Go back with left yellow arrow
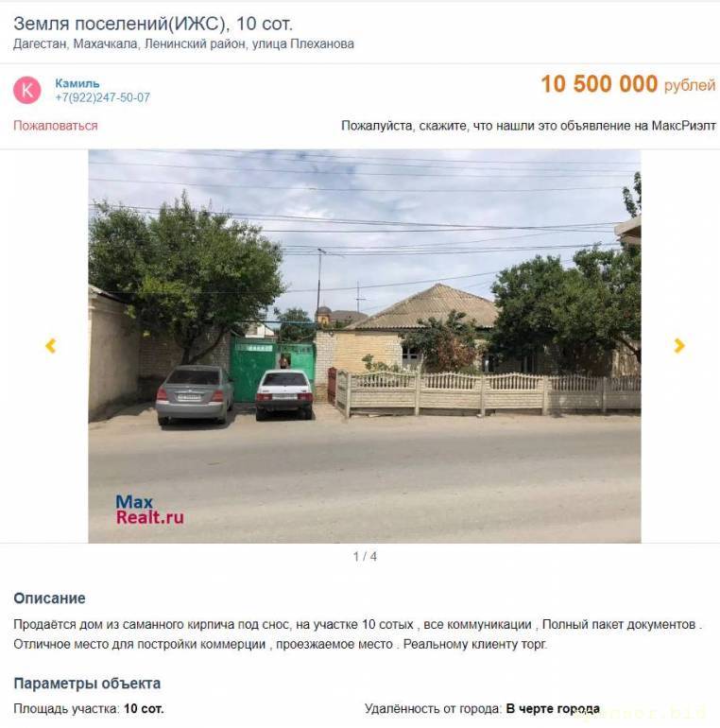 point(51,345)
